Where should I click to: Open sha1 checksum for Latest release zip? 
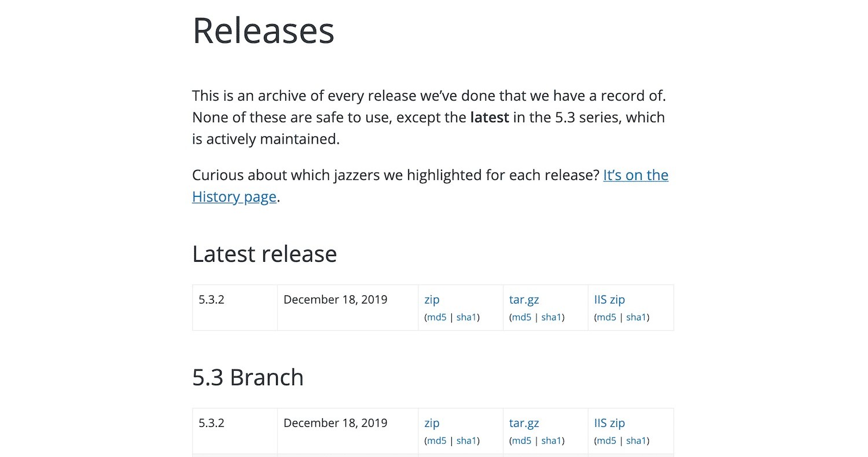[466, 317]
